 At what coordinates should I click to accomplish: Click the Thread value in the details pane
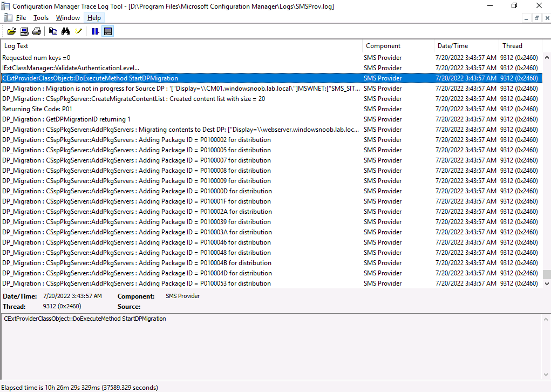62,306
